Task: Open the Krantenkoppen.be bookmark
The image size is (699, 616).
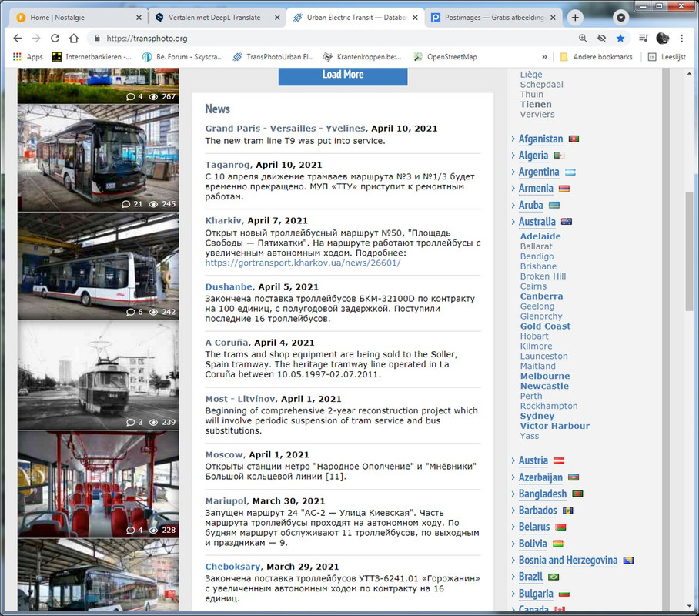Action: click(x=362, y=57)
